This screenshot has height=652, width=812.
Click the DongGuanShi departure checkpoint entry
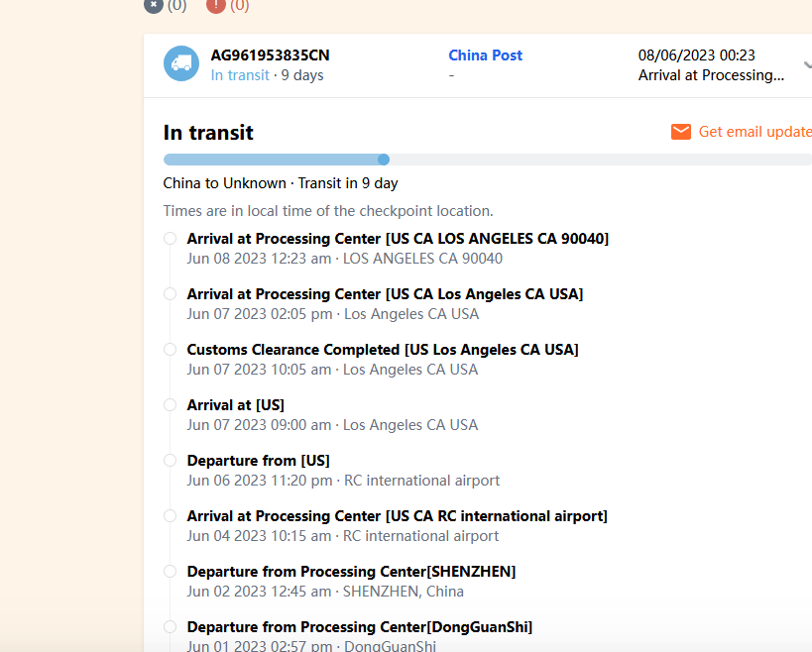(359, 627)
